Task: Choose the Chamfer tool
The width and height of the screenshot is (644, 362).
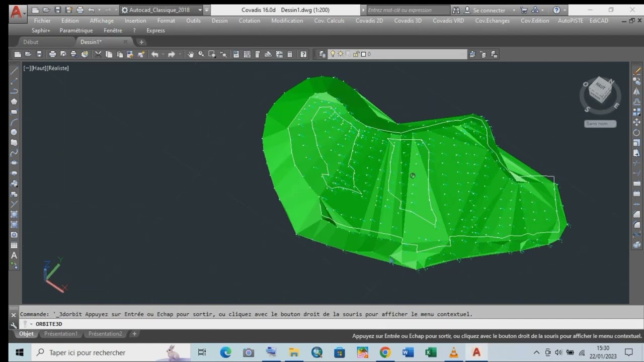Action: pos(637,214)
